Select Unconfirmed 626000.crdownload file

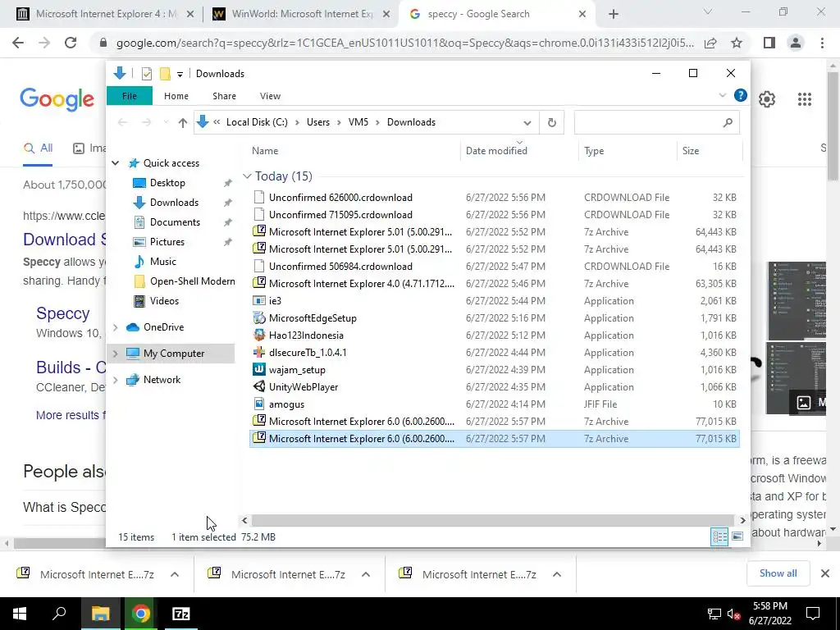point(495,198)
